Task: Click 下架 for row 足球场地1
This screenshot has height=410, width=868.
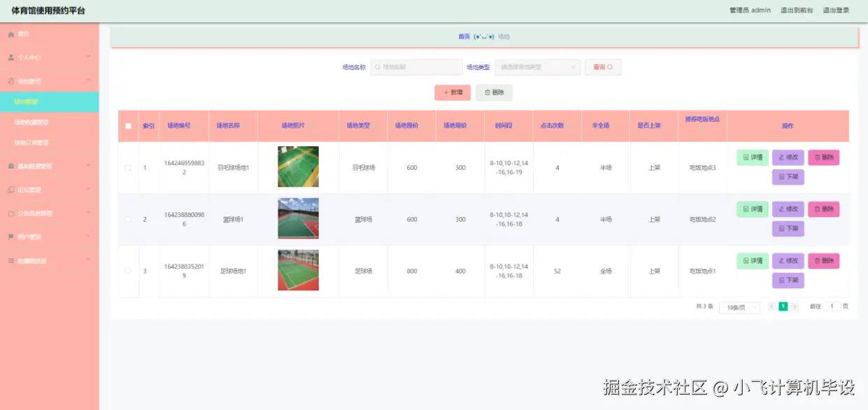Action: (x=788, y=281)
